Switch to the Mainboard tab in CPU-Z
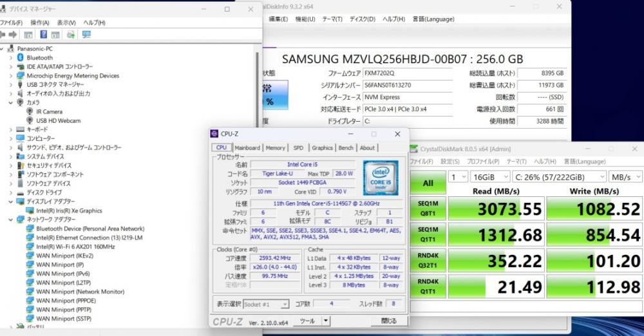 tap(247, 148)
